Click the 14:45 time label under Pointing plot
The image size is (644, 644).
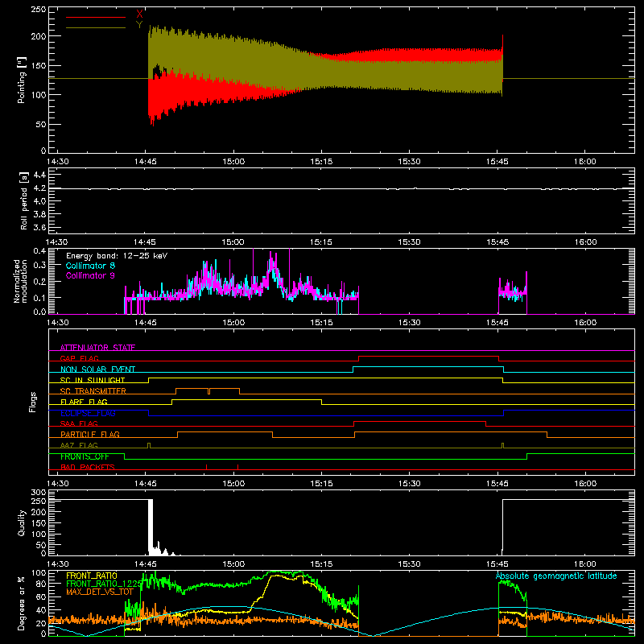(x=146, y=162)
